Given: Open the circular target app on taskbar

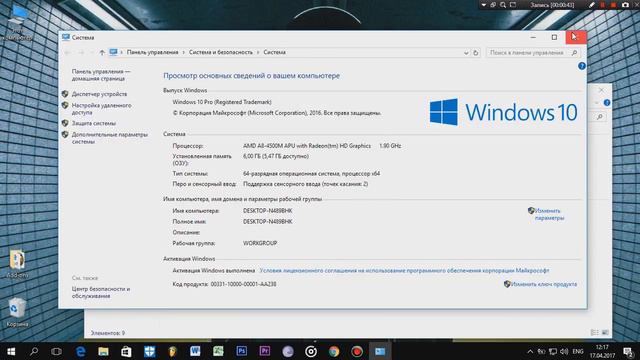Looking at the screenshot, I should click(311, 351).
